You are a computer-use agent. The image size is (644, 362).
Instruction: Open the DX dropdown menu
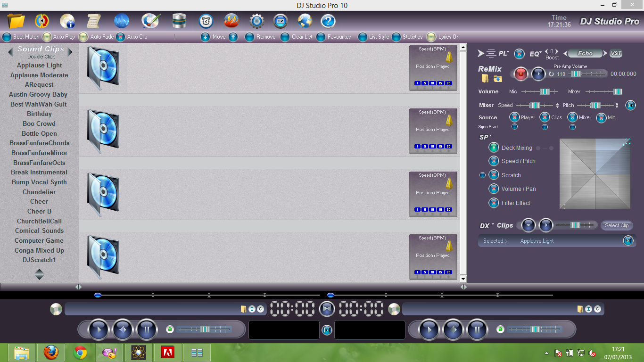(x=487, y=225)
